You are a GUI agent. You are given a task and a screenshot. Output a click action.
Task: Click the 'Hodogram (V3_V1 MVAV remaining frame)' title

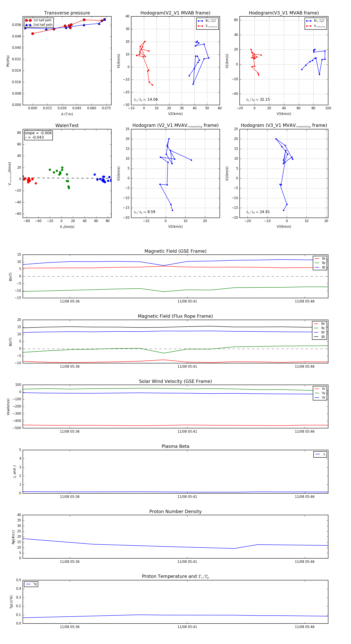pos(284,125)
